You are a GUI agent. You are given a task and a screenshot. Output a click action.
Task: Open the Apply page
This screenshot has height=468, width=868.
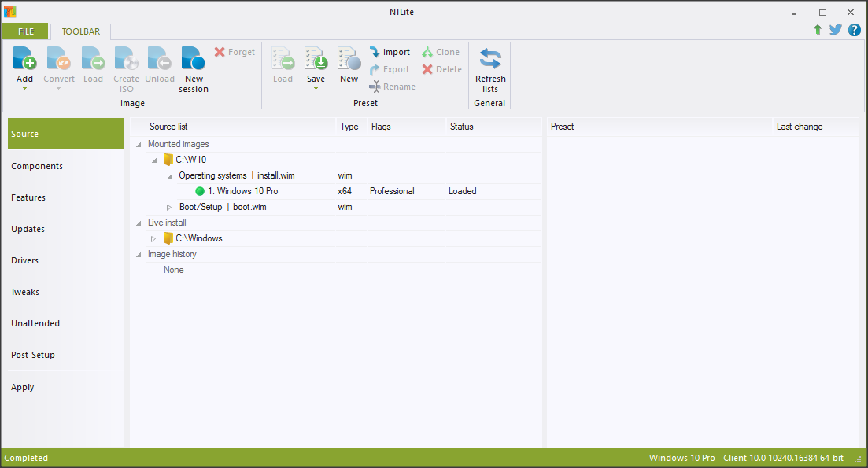(23, 387)
